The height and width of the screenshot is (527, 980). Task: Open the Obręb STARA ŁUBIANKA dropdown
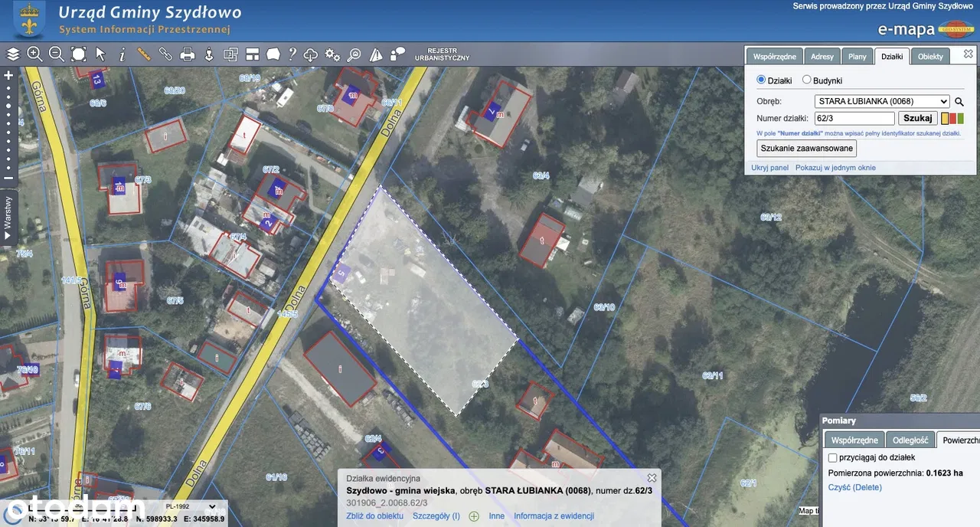[x=882, y=101]
